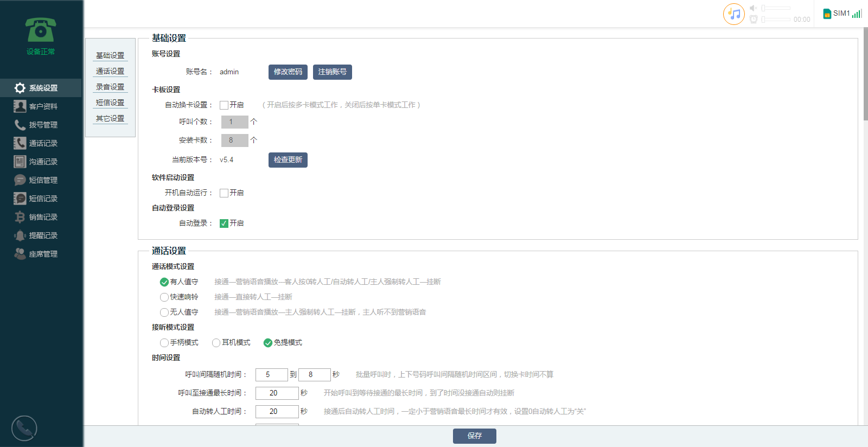Enable the 自动换卡设置 checkbox
Screen dimensions: 868x447
pos(224,105)
